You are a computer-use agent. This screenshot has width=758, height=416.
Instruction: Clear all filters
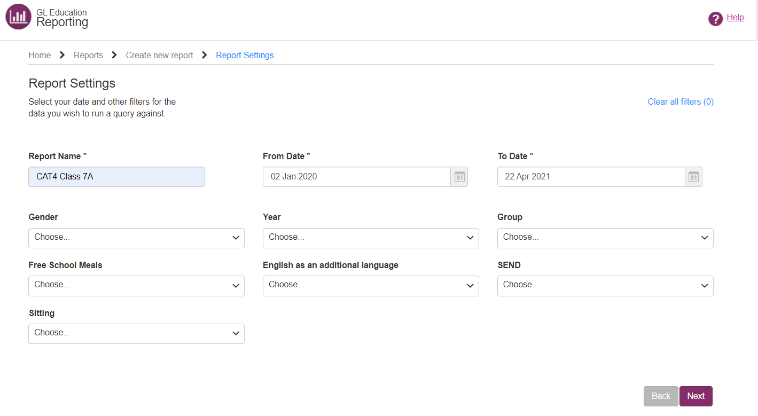(680, 102)
